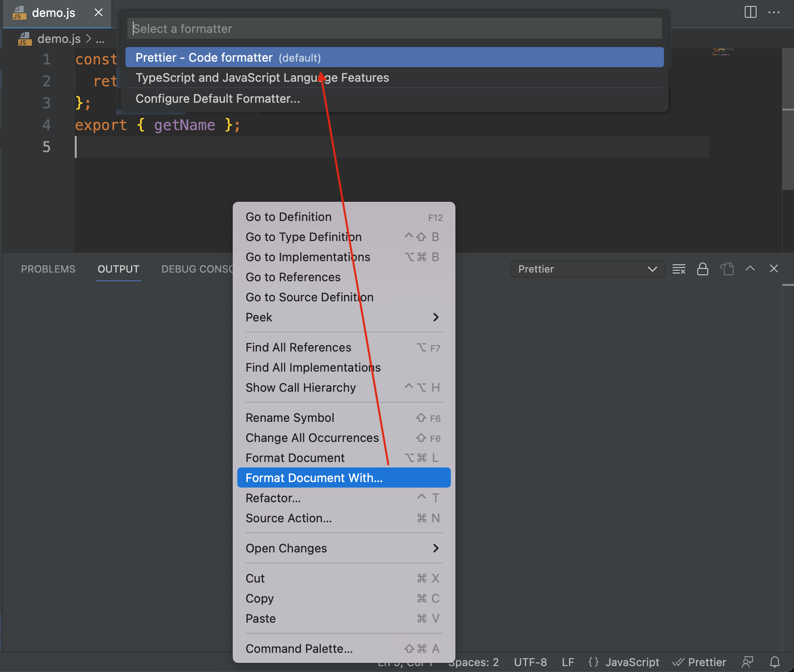Switch to the PROBLEMS panel tab
Screen dimensions: 794x672
48,269
